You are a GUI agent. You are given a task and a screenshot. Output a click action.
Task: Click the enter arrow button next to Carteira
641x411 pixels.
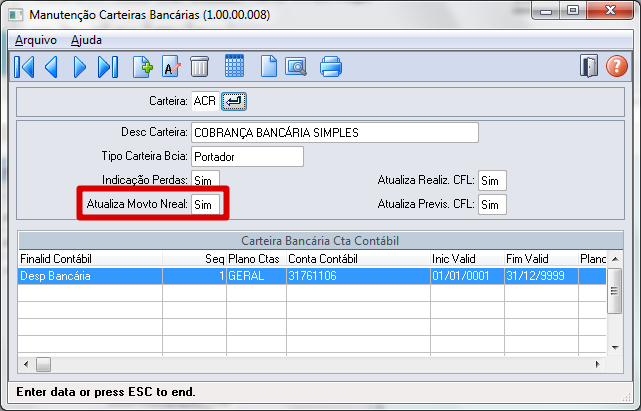[x=234, y=101]
